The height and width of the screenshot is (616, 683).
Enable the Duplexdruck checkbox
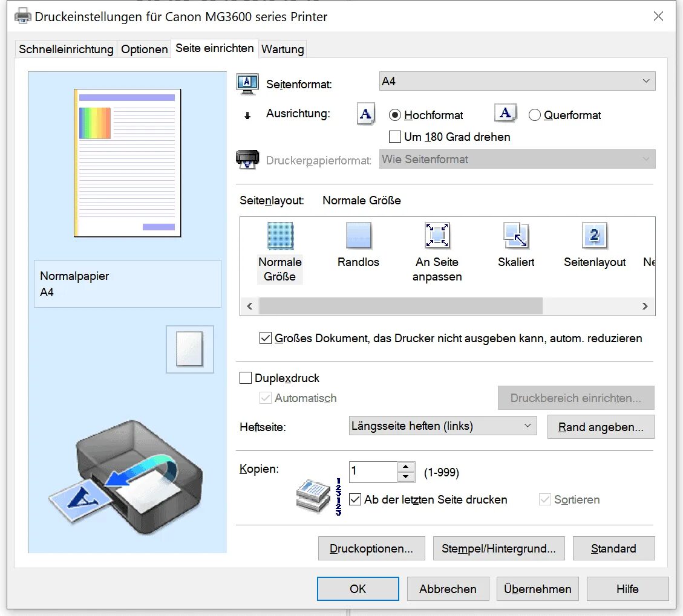pos(246,378)
